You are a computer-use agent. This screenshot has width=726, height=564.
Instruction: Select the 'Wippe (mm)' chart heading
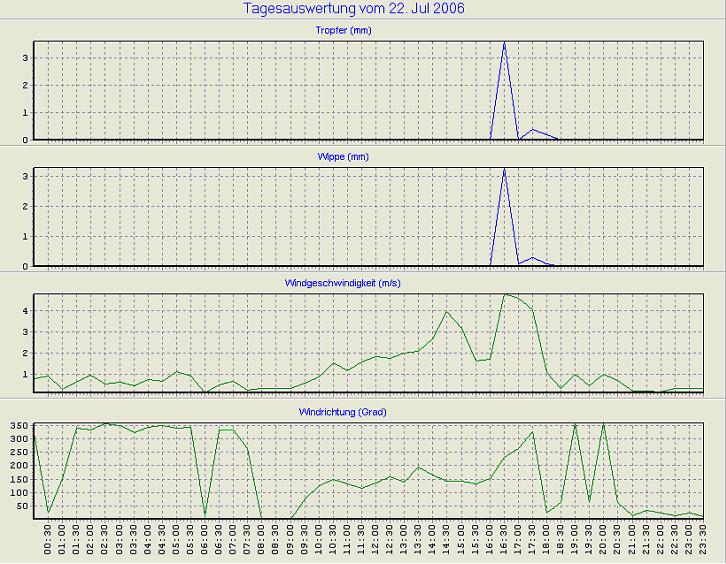click(x=368, y=158)
